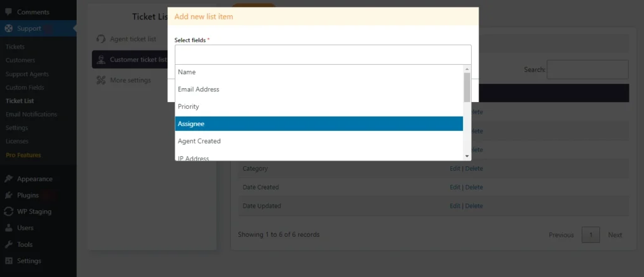Click the Customer ticket list person icon
Viewport: 644px width, 277px height.
coord(101,60)
